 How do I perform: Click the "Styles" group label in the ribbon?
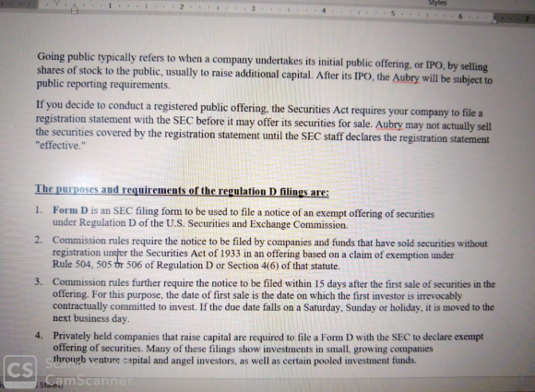click(x=437, y=3)
